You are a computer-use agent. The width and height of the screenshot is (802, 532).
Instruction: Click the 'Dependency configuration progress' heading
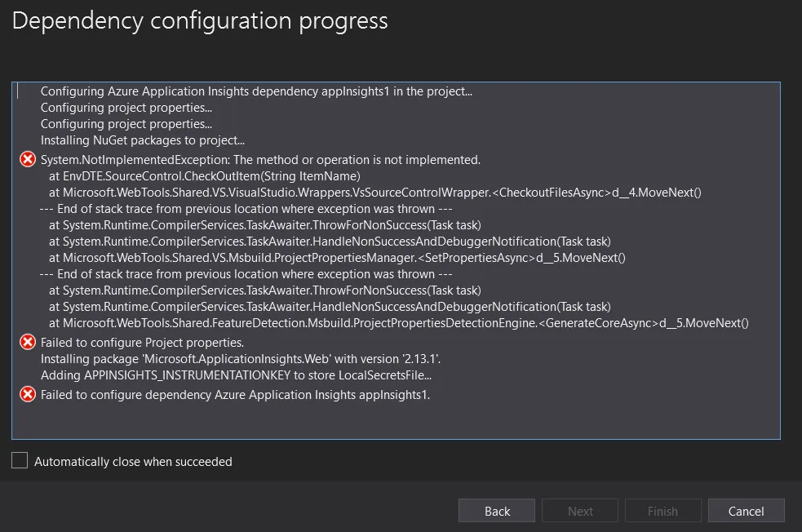coord(200,21)
